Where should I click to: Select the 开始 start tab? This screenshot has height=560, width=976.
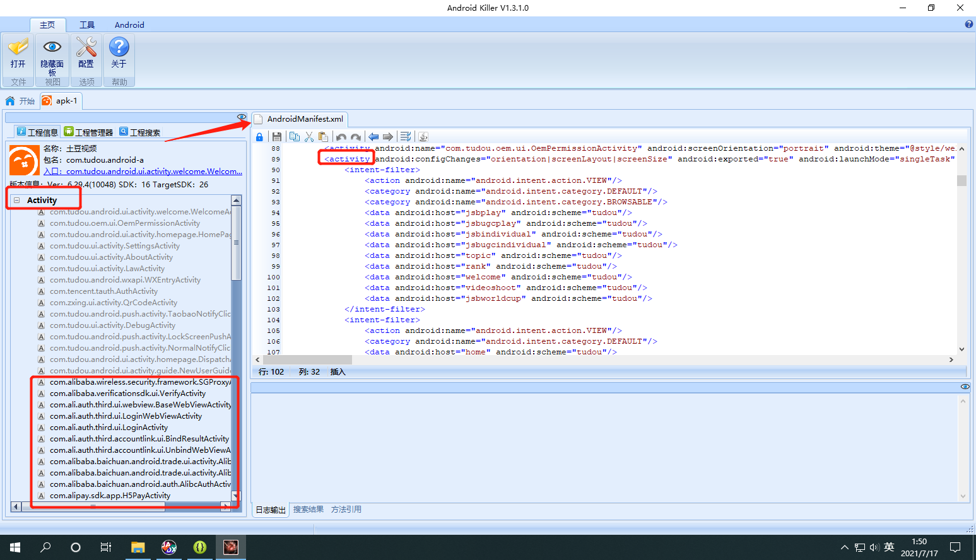[x=20, y=101]
